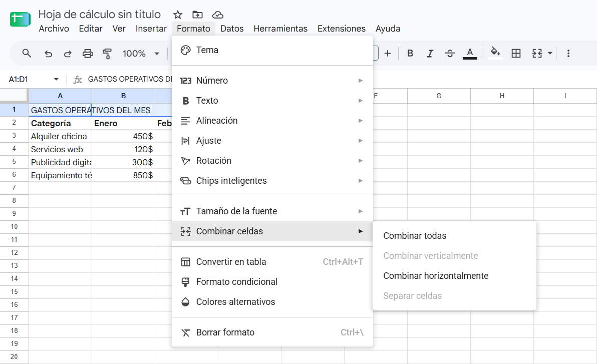Open the Archivo menu
Screen dimensions: 597x364
click(x=54, y=29)
